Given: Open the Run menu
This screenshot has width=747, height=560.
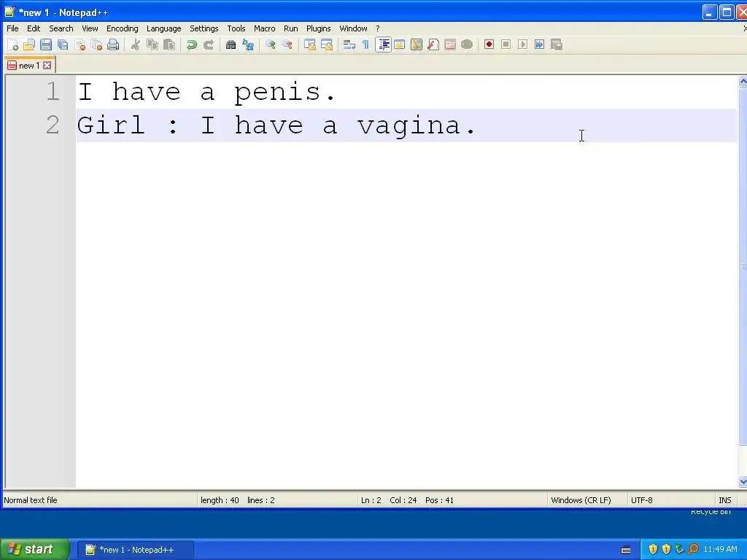Looking at the screenshot, I should [x=290, y=28].
